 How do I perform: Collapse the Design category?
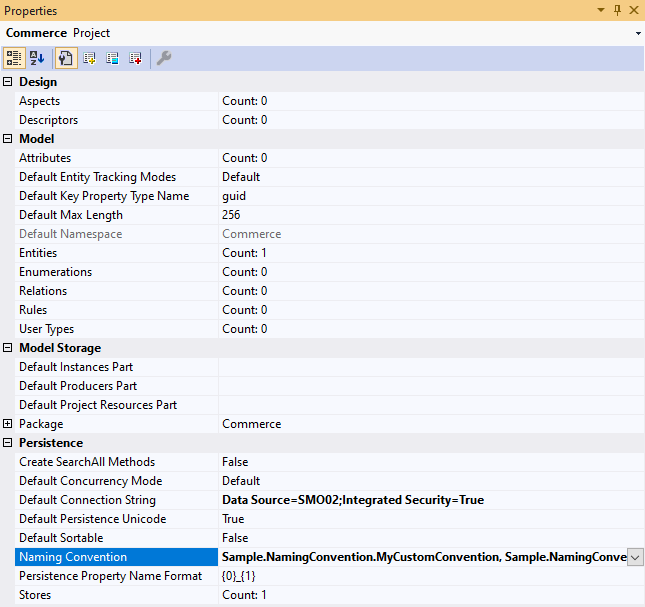coord(7,81)
